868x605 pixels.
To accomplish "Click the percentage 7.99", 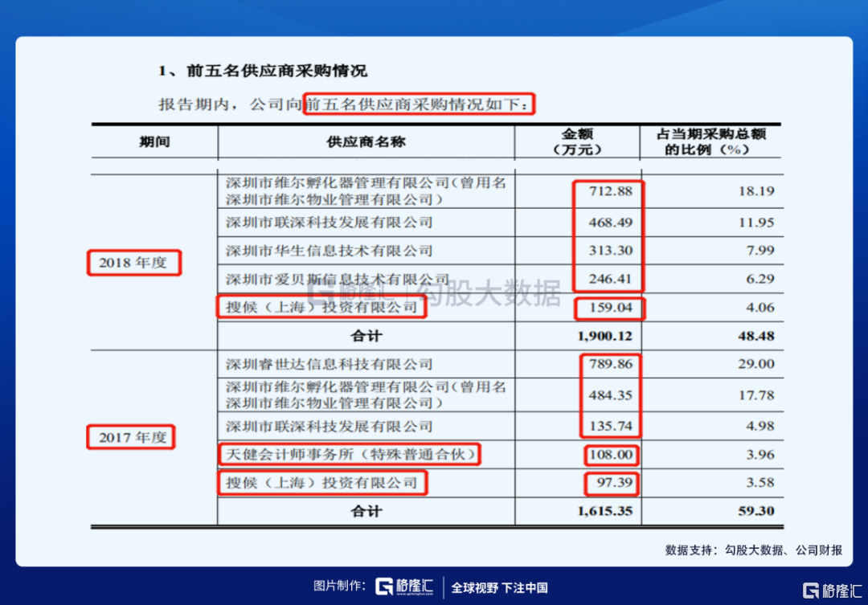I will click(760, 251).
